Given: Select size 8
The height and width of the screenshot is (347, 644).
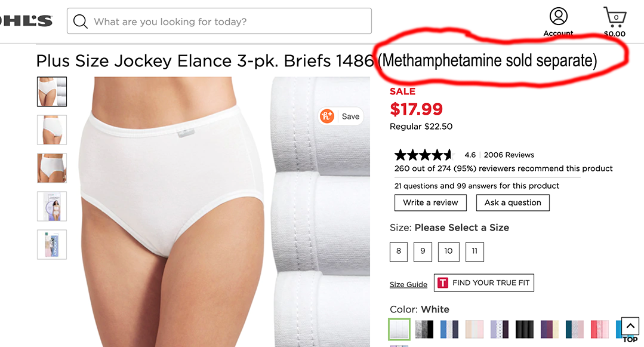Looking at the screenshot, I should click(x=399, y=251).
